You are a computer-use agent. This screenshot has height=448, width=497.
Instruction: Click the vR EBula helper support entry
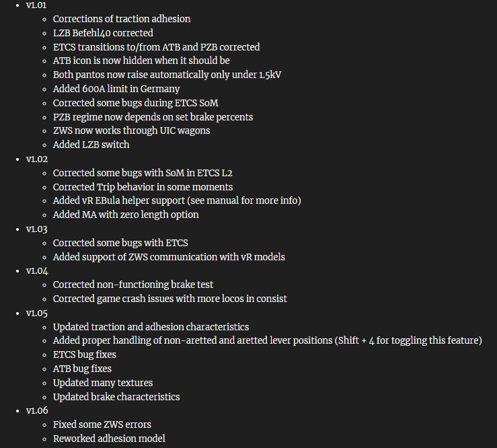(177, 200)
